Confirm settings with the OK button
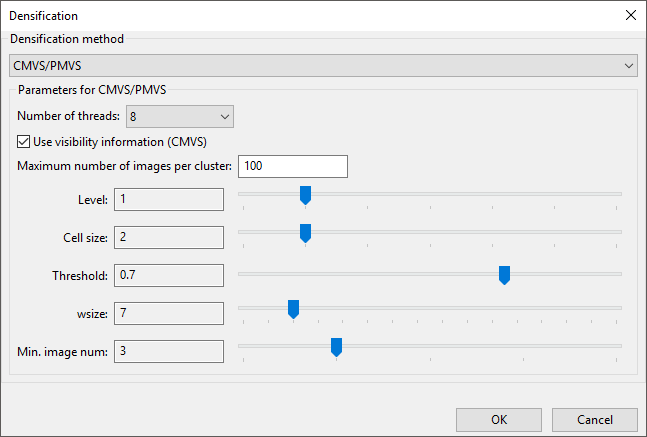This screenshot has width=647, height=437. [x=498, y=419]
